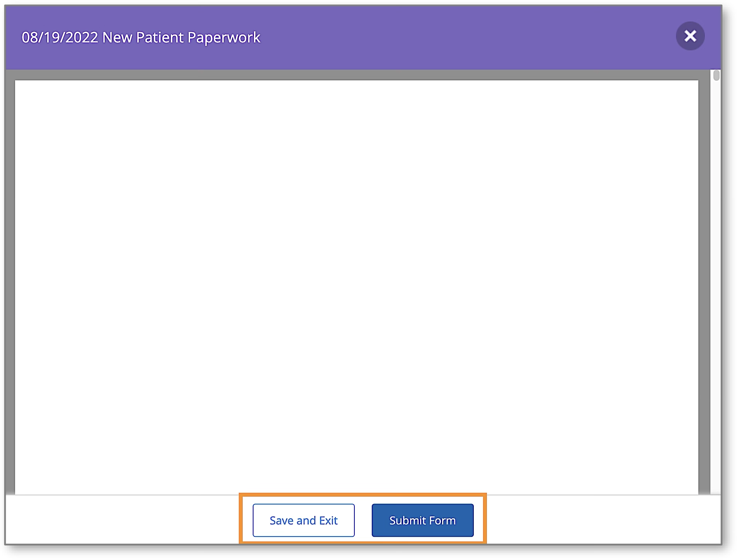The height and width of the screenshot is (560, 737).
Task: Click the Submit Form button
Action: [422, 520]
